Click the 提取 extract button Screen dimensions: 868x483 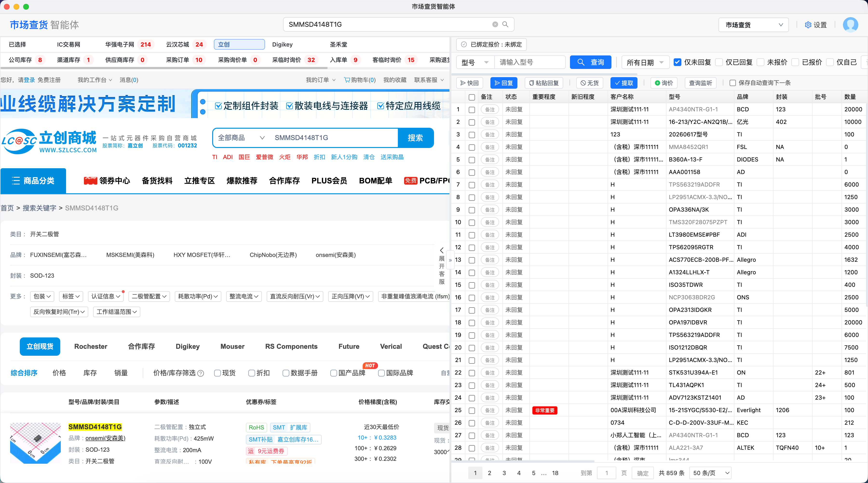coord(624,83)
